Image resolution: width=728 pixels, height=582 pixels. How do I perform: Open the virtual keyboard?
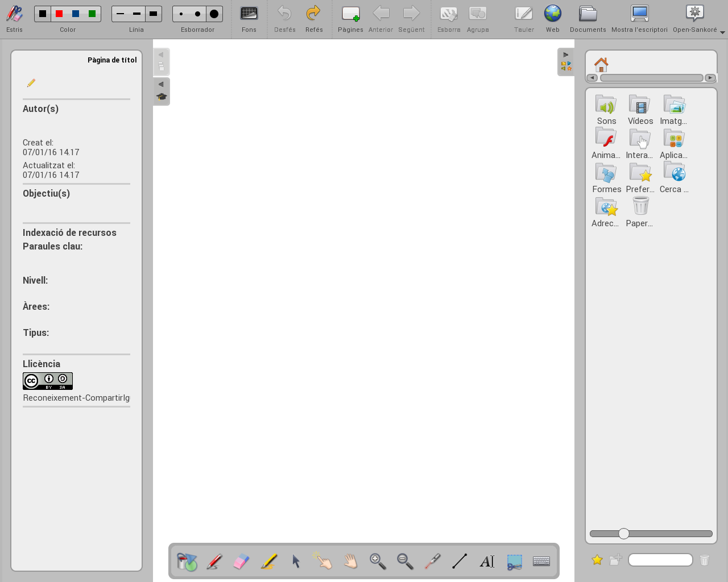(x=541, y=562)
